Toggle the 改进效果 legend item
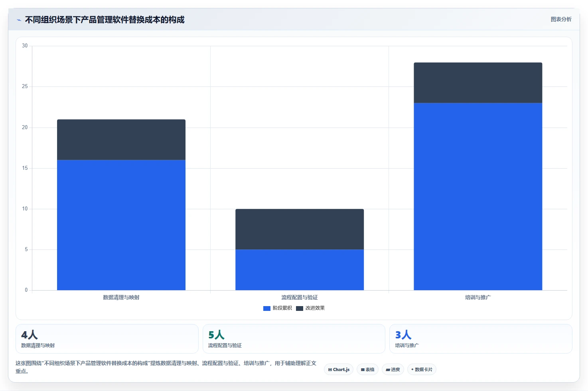 (x=310, y=308)
